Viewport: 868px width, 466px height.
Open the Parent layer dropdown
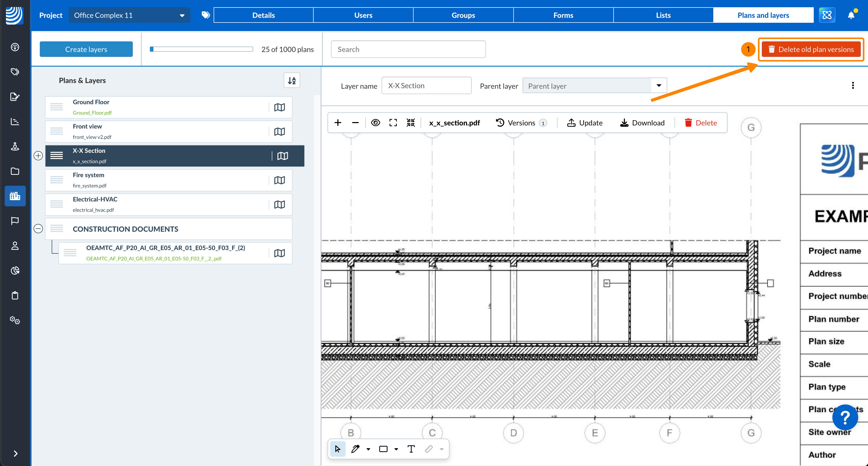(x=594, y=86)
